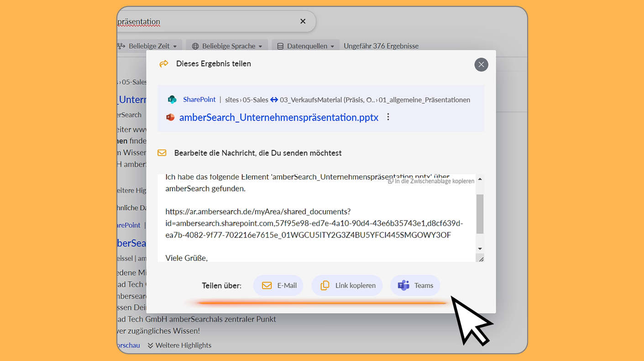Clear the search field with the X icon
Screen dimensions: 644x361
(x=303, y=21)
